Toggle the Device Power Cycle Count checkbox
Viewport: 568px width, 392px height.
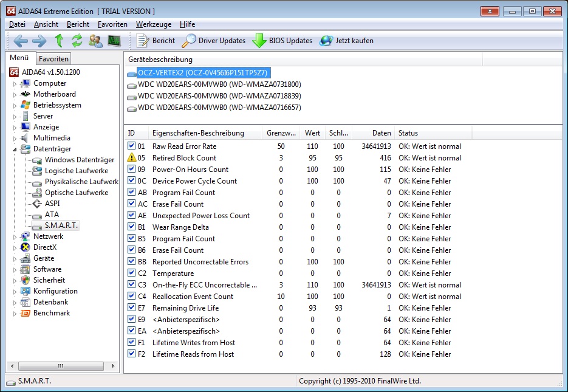[x=131, y=181]
